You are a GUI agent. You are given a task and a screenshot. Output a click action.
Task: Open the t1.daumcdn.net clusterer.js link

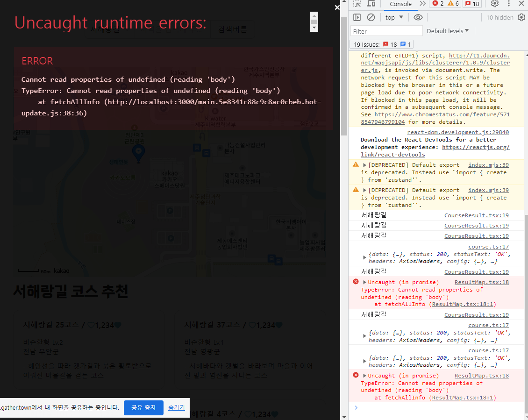pos(435,63)
